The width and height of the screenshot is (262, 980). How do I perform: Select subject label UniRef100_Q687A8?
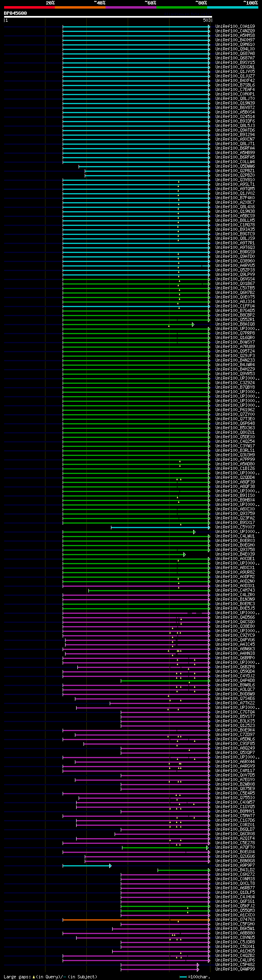click(x=235, y=53)
